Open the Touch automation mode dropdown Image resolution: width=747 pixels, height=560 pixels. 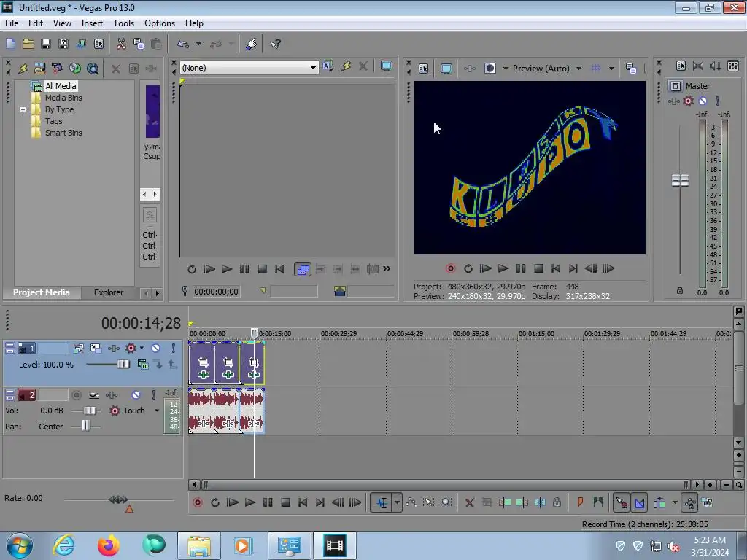point(157,411)
